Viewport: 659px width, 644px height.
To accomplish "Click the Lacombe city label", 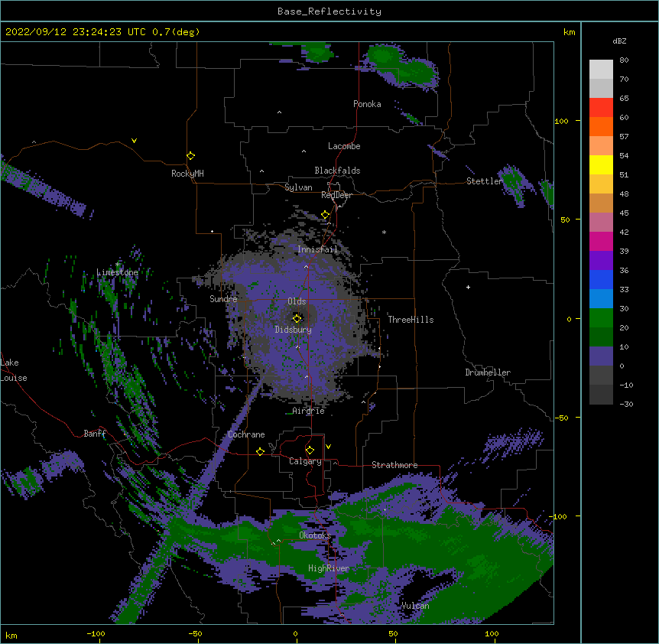I will click(344, 146).
